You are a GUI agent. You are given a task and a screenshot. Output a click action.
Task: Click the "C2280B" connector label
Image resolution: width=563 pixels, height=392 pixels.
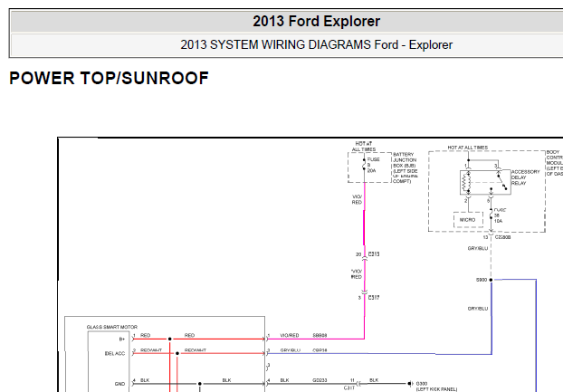point(502,237)
